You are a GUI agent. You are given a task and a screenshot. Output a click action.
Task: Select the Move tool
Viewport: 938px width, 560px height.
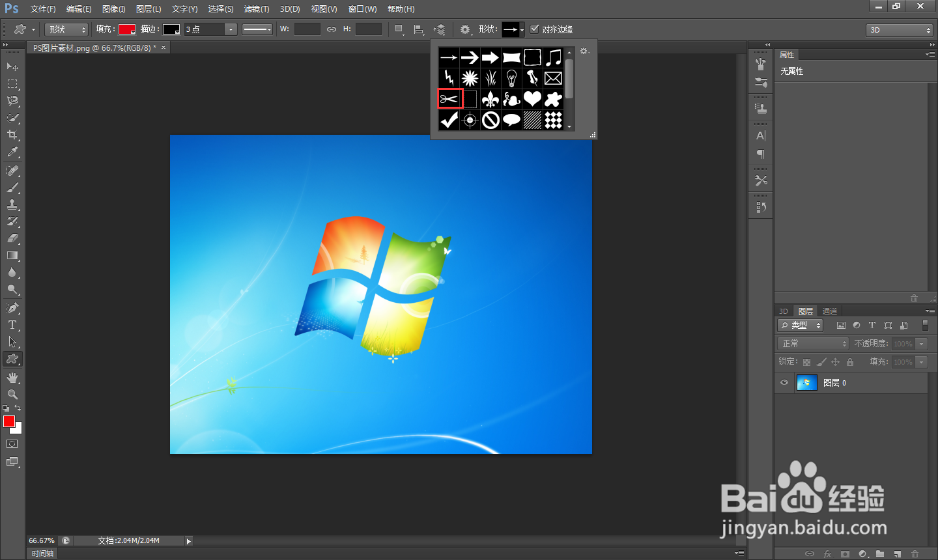pos(12,66)
